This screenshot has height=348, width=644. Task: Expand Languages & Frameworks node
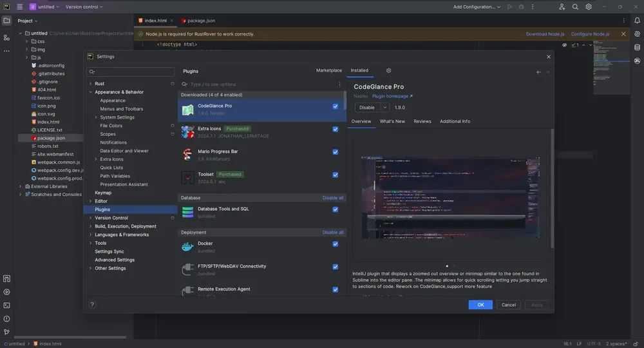90,235
